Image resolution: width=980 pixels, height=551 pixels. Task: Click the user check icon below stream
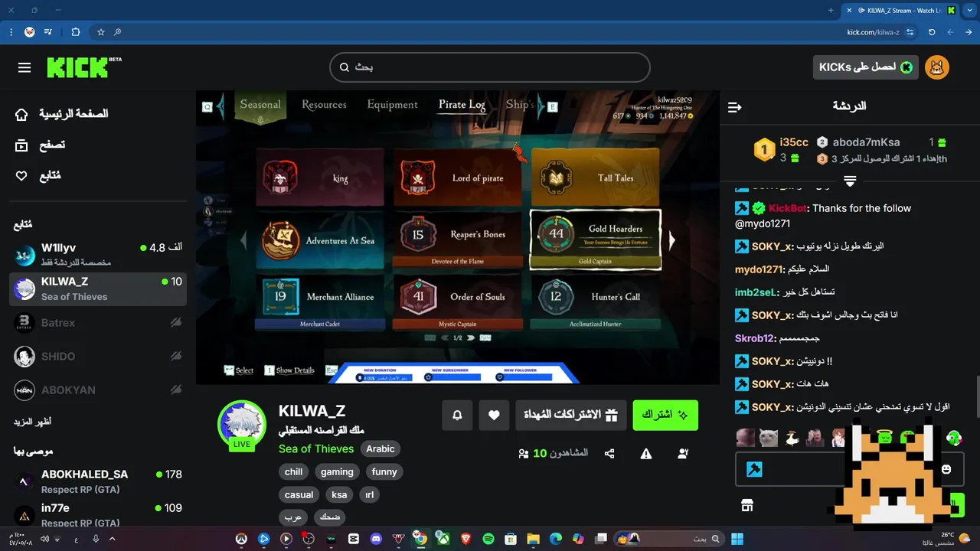coord(683,453)
